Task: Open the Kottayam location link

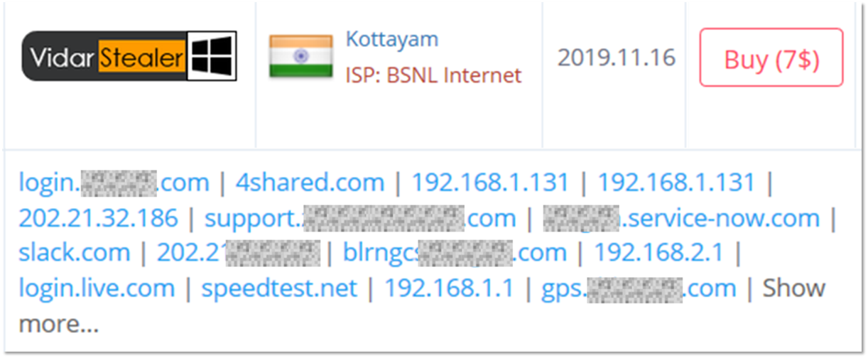Action: [x=391, y=38]
